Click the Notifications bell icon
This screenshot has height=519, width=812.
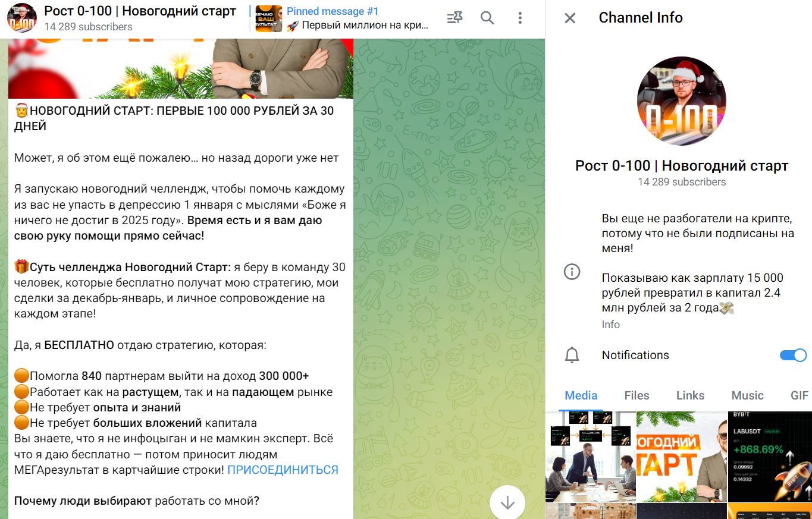point(572,356)
